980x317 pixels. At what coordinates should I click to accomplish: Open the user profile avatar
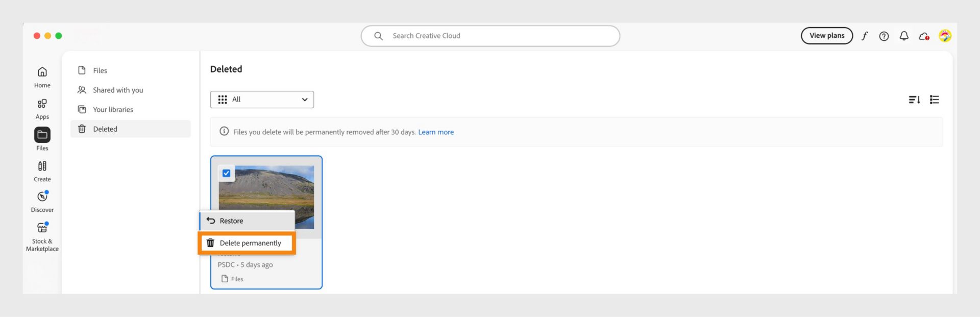pos(945,36)
